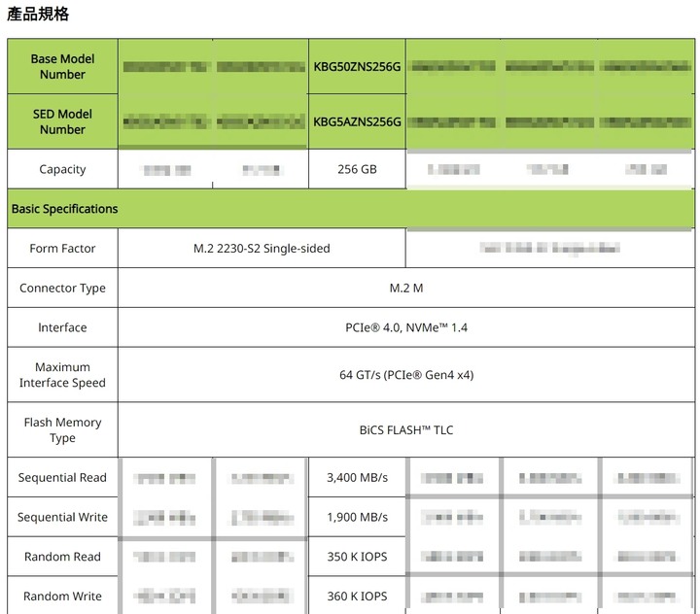Select the 256 GB capacity cell

pyautogui.click(x=357, y=169)
